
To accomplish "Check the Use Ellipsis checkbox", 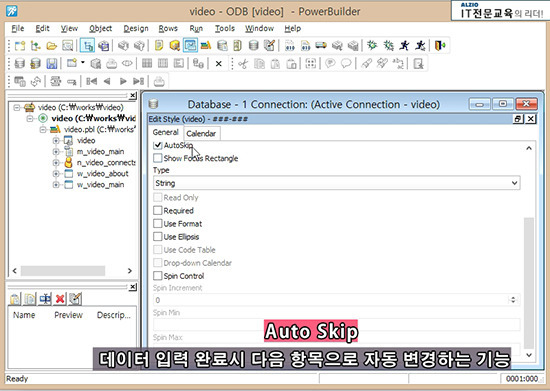I will (x=157, y=237).
